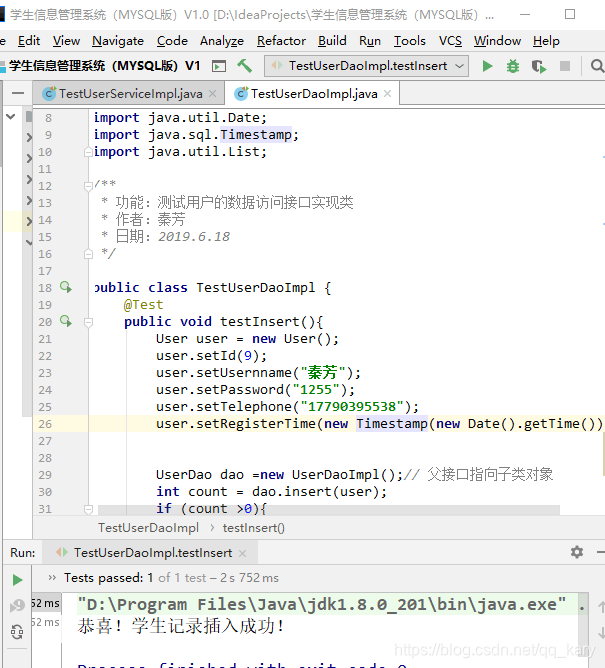Click the window layout icon beside project name
The height and width of the screenshot is (668, 605).
(x=219, y=66)
